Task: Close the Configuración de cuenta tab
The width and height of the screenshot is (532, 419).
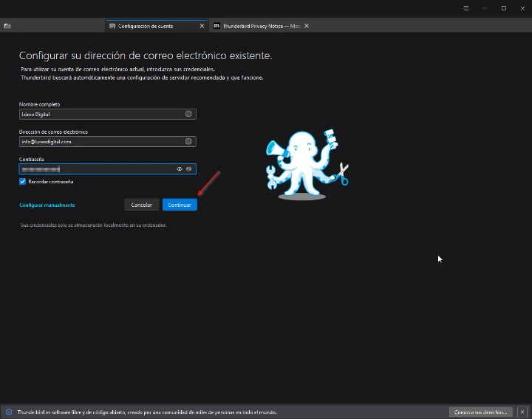Action: click(202, 26)
